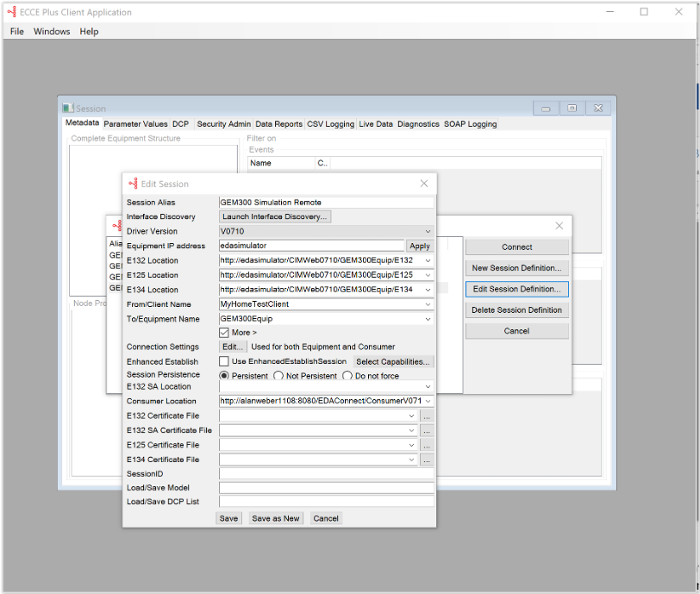Click the ECCE Plus application title icon
Viewport: 700px width, 594px height.
click(11, 12)
